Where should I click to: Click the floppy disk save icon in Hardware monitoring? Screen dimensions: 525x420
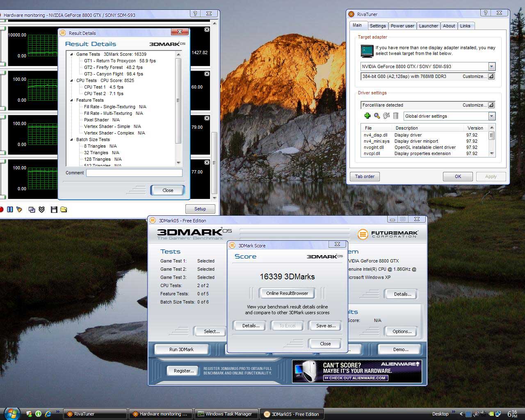tap(54, 210)
